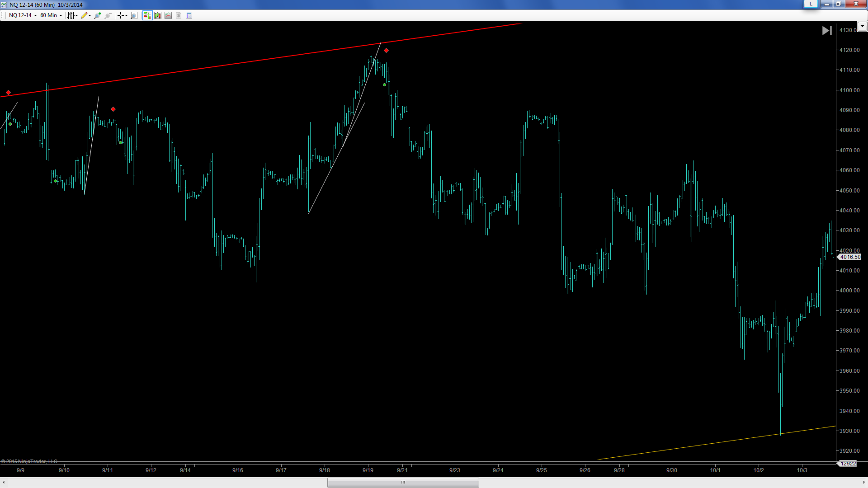Click the 10/3 date label
This screenshot has height=488, width=868.
click(802, 470)
